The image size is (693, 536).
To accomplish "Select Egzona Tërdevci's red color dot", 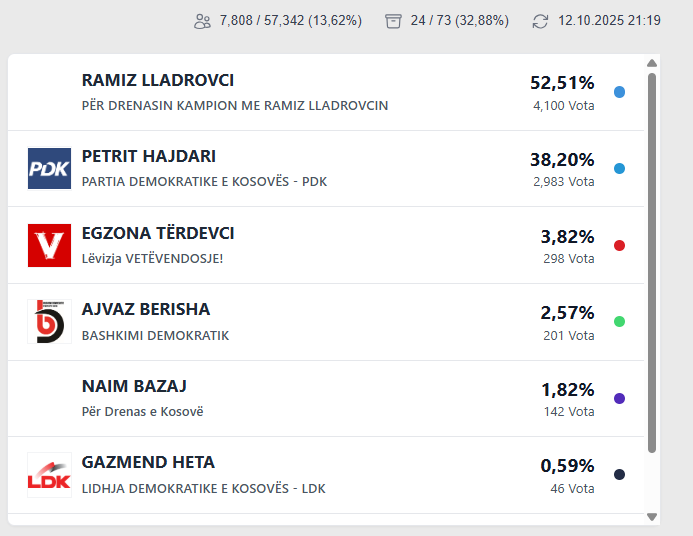I will pos(619,245).
